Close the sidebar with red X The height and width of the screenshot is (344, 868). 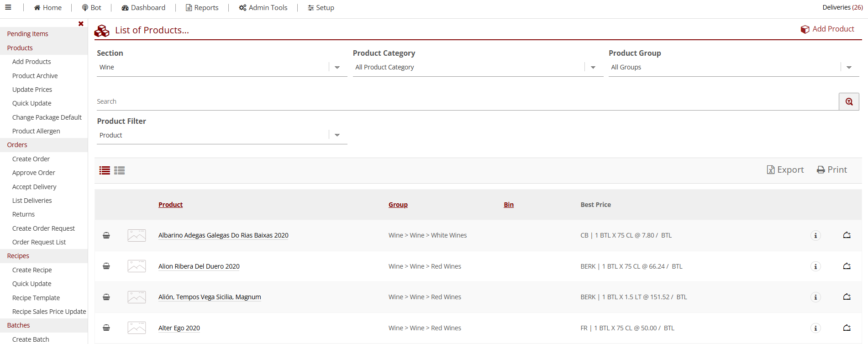click(81, 24)
